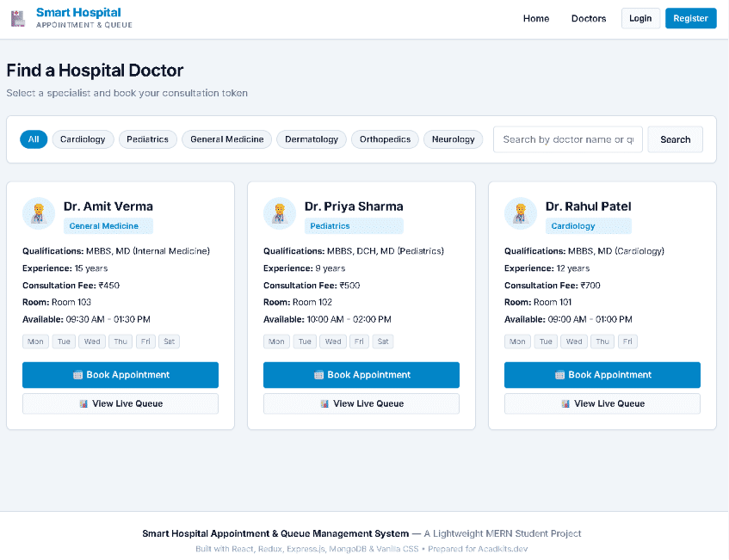Screen dimensions: 729x560
Task: Filter doctors by Dermatology
Action: point(312,139)
